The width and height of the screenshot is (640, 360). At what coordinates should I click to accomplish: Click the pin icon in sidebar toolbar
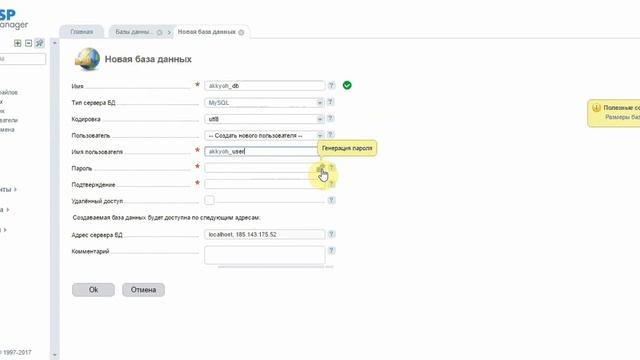coord(39,43)
